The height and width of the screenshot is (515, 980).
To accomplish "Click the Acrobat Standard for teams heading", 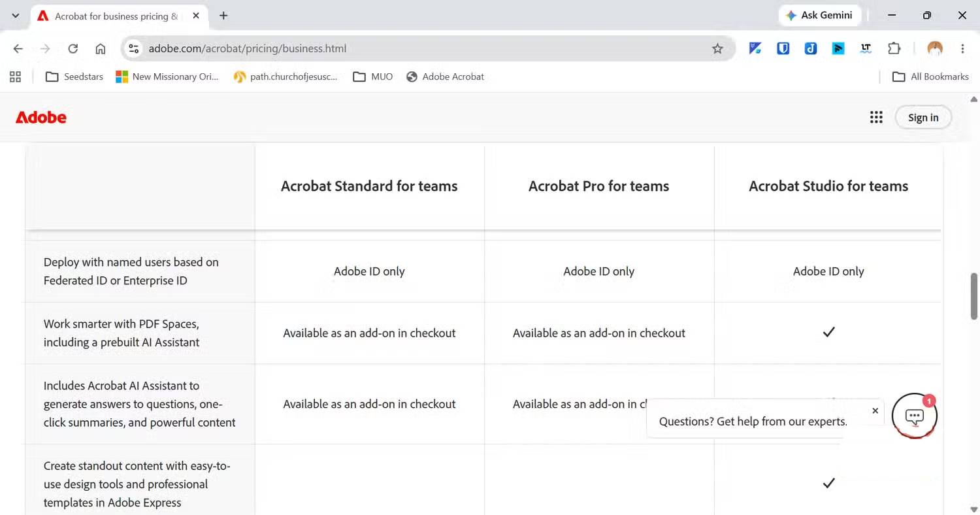I will click(x=369, y=186).
